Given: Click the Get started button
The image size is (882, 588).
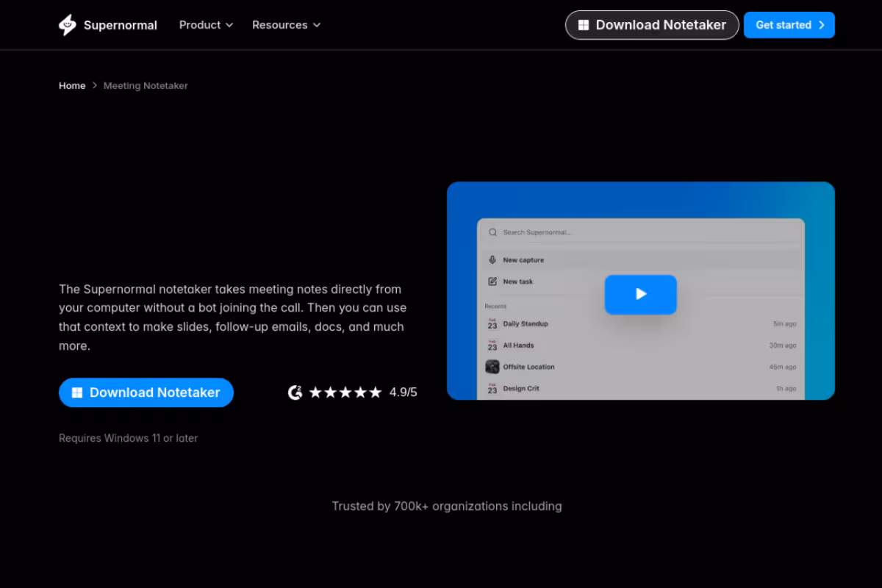Looking at the screenshot, I should pyautogui.click(x=789, y=25).
